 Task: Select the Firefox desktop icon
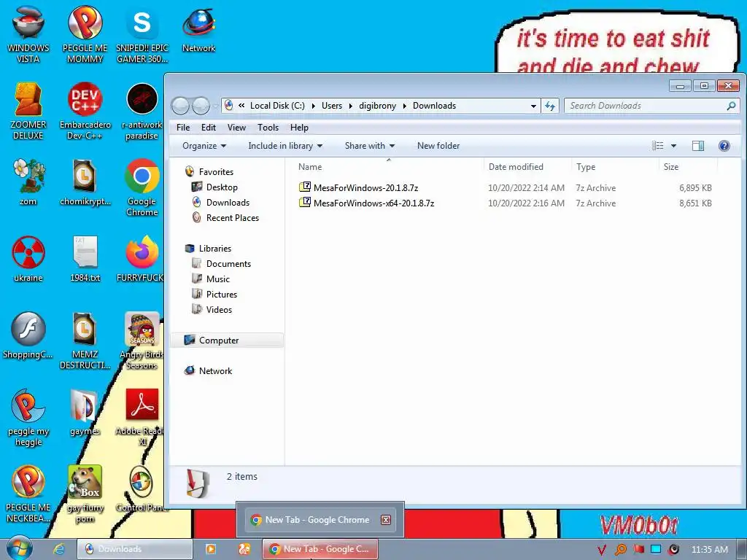point(141,259)
